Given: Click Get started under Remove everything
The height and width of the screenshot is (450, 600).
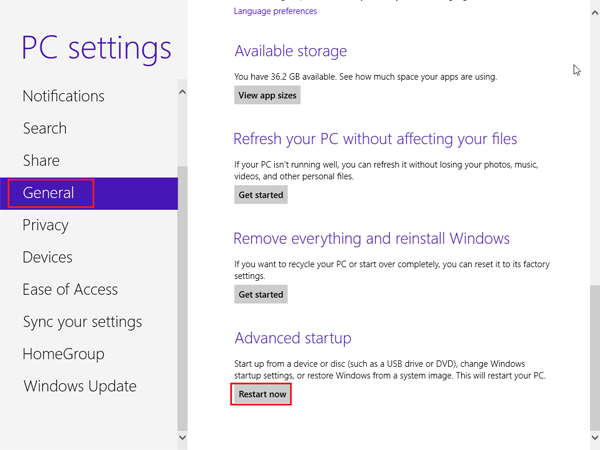Looking at the screenshot, I should (x=261, y=294).
